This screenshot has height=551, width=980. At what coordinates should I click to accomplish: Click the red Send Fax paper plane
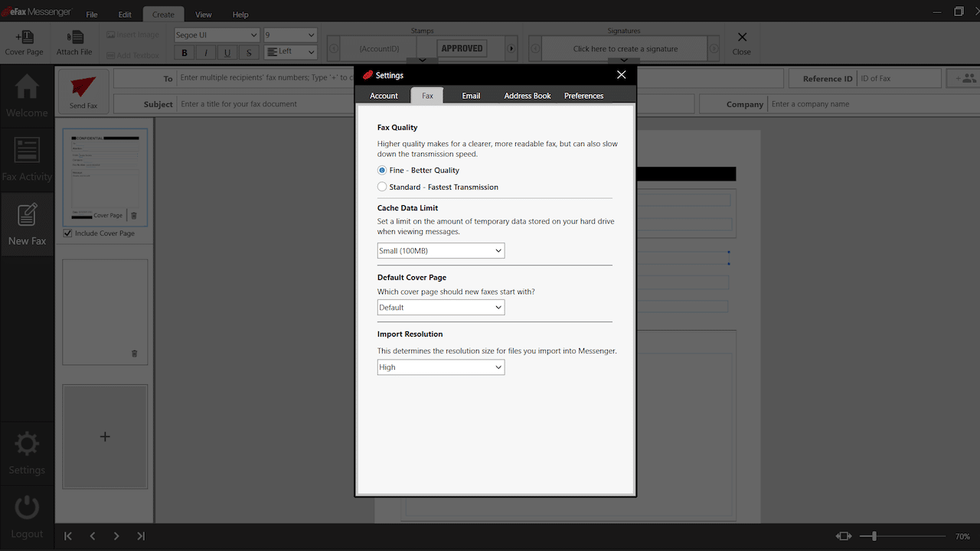[x=83, y=87]
